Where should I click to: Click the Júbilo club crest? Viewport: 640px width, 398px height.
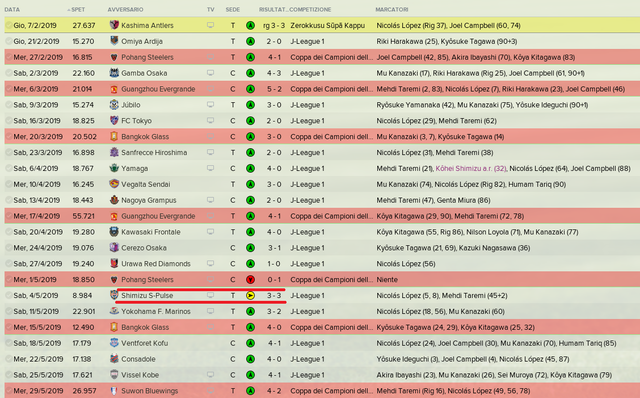point(114,105)
